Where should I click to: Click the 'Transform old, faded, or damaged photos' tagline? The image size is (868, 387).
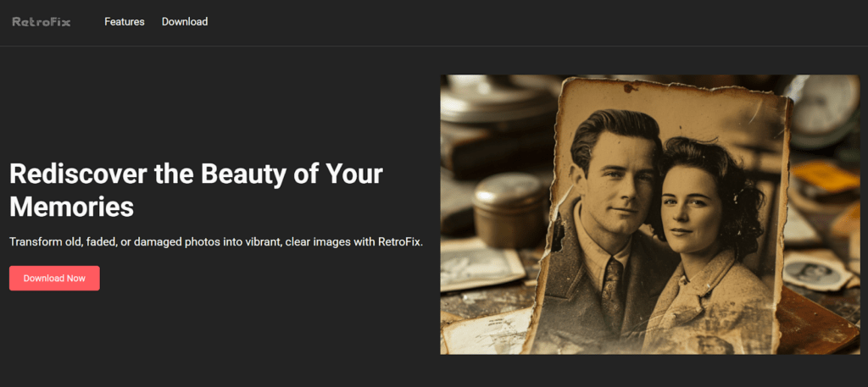216,242
